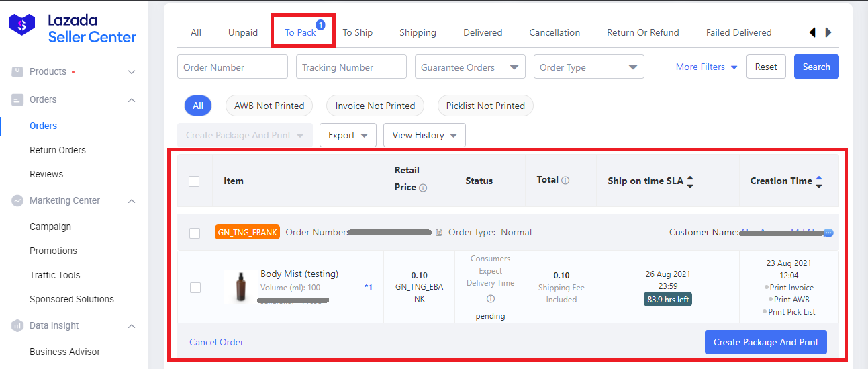Collapse Data Insight section chevron
The width and height of the screenshot is (868, 369).
click(x=132, y=326)
